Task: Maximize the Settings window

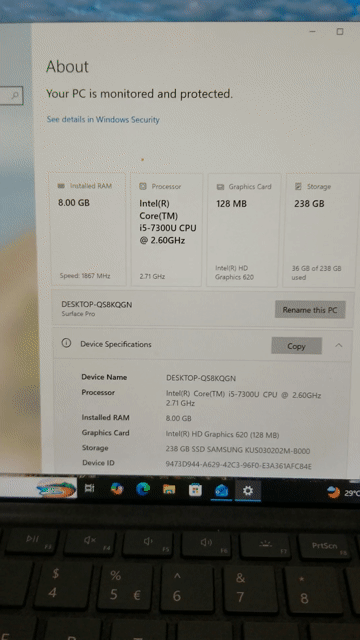Action: 340,31
